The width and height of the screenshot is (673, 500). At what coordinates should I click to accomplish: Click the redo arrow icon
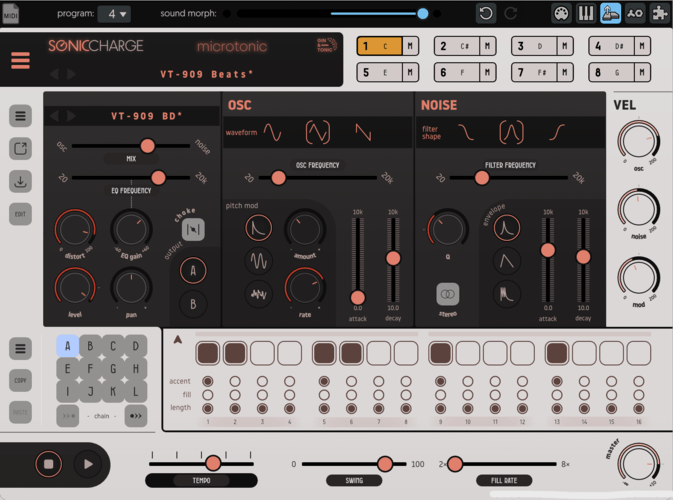[x=510, y=14]
